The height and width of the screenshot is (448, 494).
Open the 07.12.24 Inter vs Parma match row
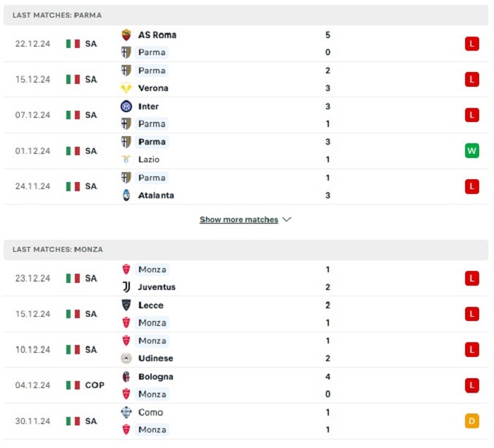pos(246,115)
